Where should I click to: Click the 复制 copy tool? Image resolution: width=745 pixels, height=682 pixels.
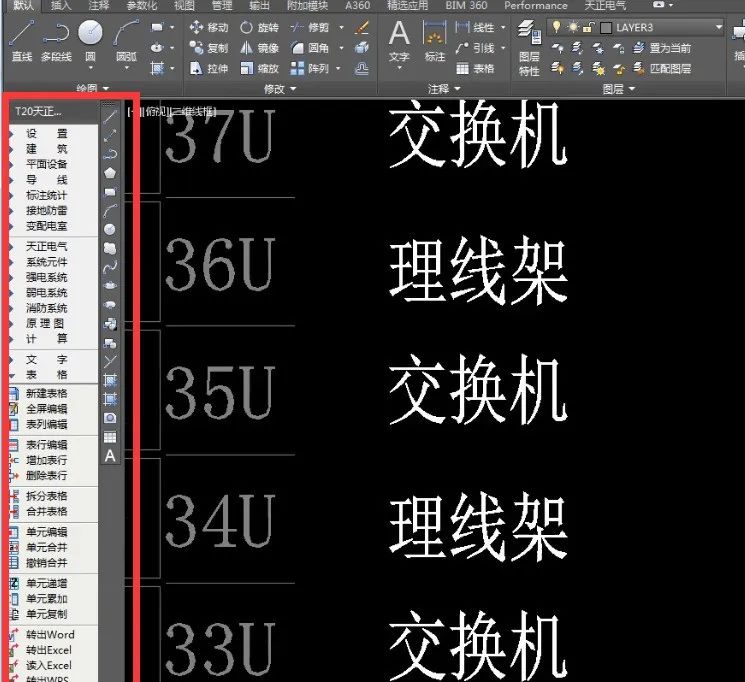tap(209, 48)
